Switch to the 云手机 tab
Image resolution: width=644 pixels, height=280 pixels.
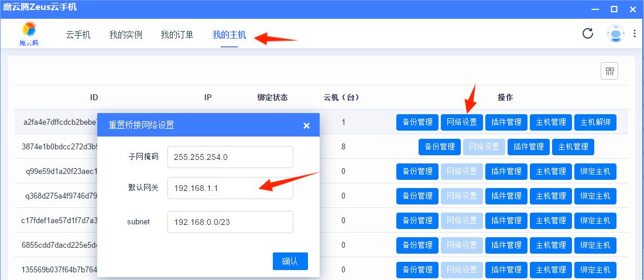[x=78, y=35]
